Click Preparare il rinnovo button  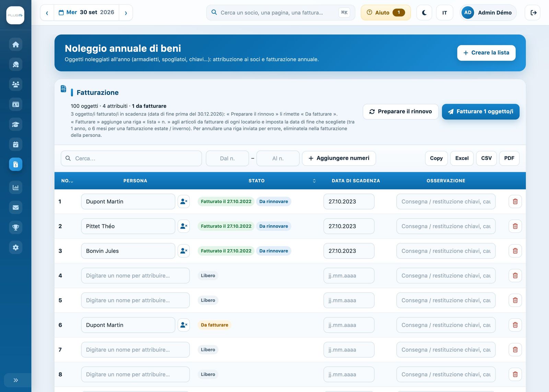(x=400, y=111)
